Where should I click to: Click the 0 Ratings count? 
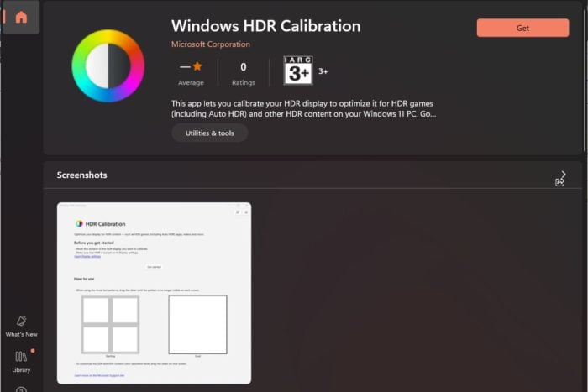point(244,72)
